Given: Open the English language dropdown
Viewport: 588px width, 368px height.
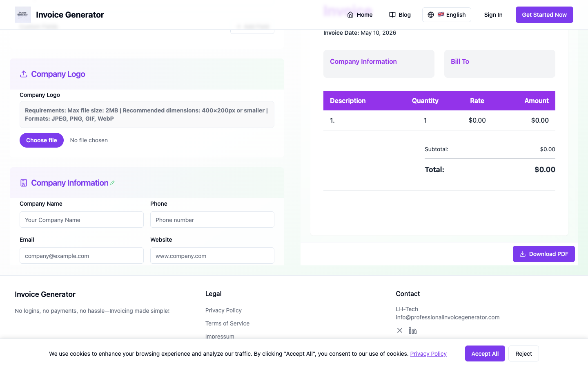Looking at the screenshot, I should pos(447,15).
